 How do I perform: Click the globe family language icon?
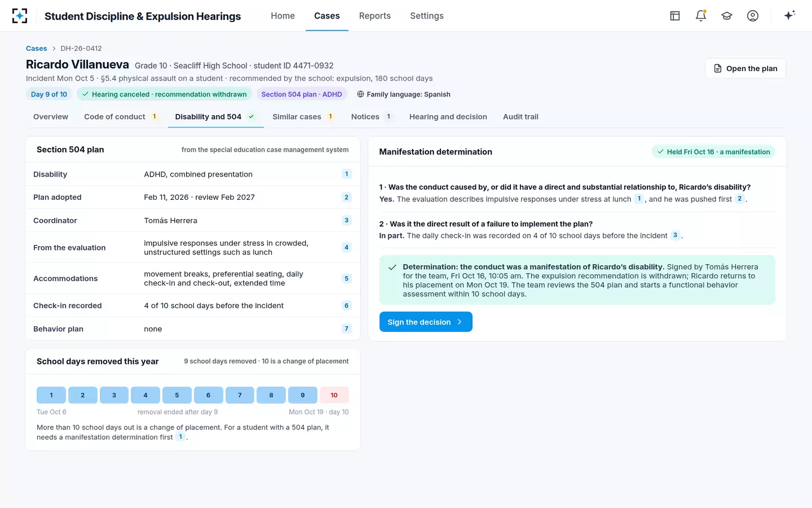pyautogui.click(x=360, y=94)
